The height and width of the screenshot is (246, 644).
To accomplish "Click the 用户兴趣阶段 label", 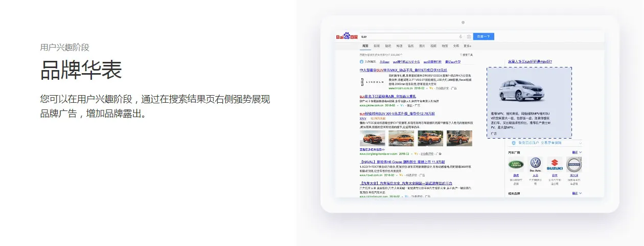I will pyautogui.click(x=65, y=48).
